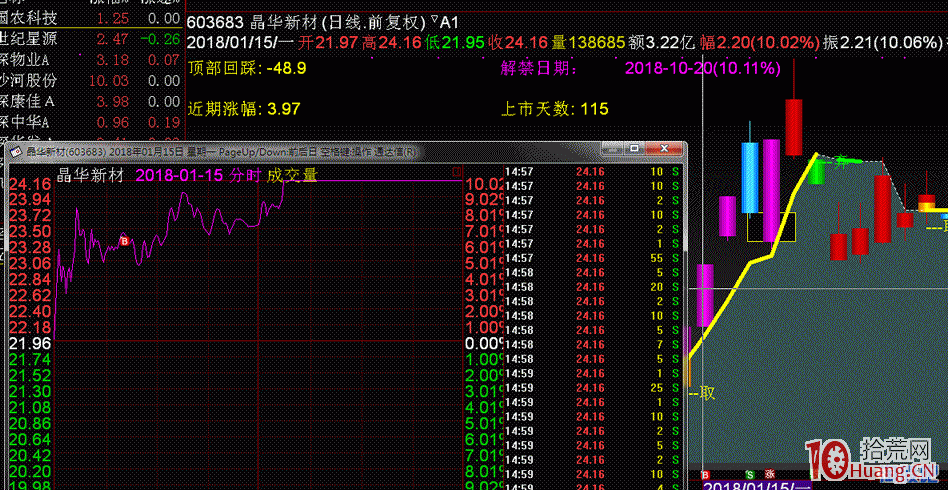Click the 22.40 price axis label
948x490 pixels.
(x=30, y=312)
